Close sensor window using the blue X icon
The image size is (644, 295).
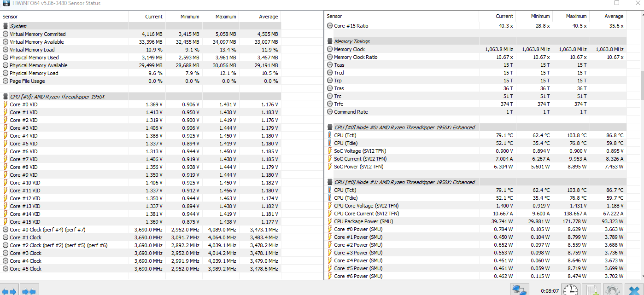click(634, 290)
